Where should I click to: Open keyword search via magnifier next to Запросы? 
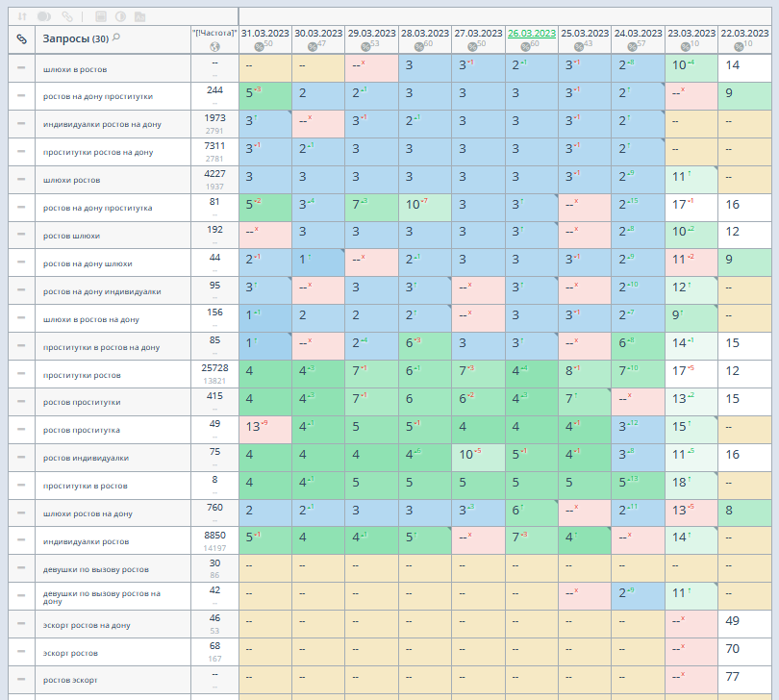coord(116,37)
